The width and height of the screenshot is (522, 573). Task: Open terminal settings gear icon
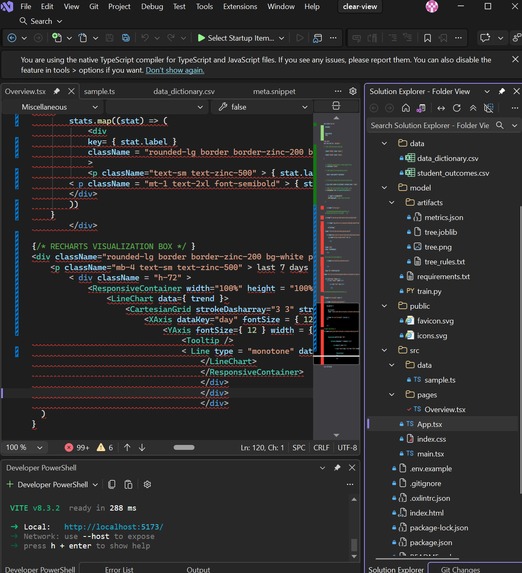pos(147,485)
